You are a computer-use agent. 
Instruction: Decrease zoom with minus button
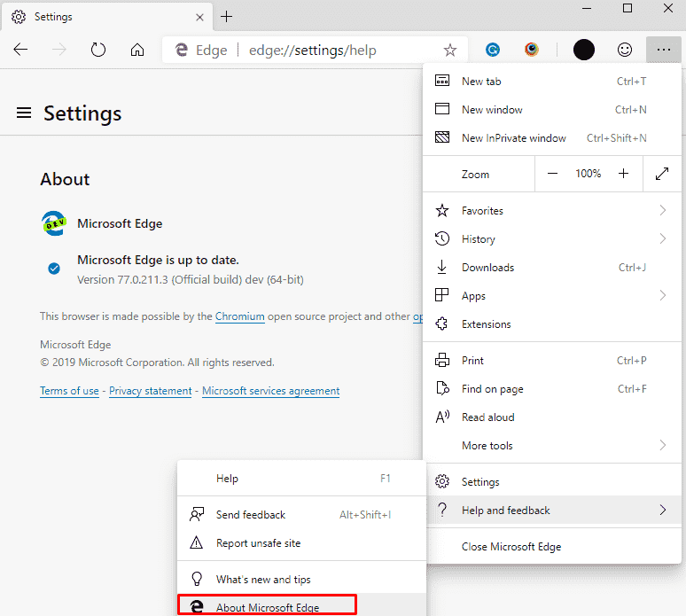coord(552,174)
